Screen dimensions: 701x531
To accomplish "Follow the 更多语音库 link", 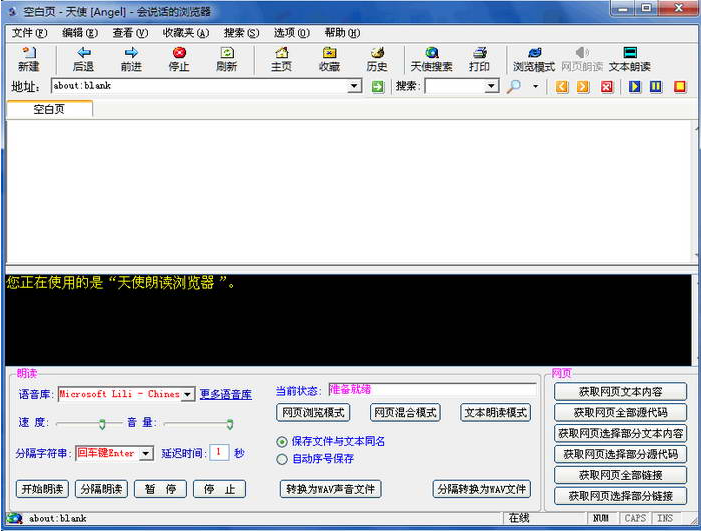I will coord(225,394).
